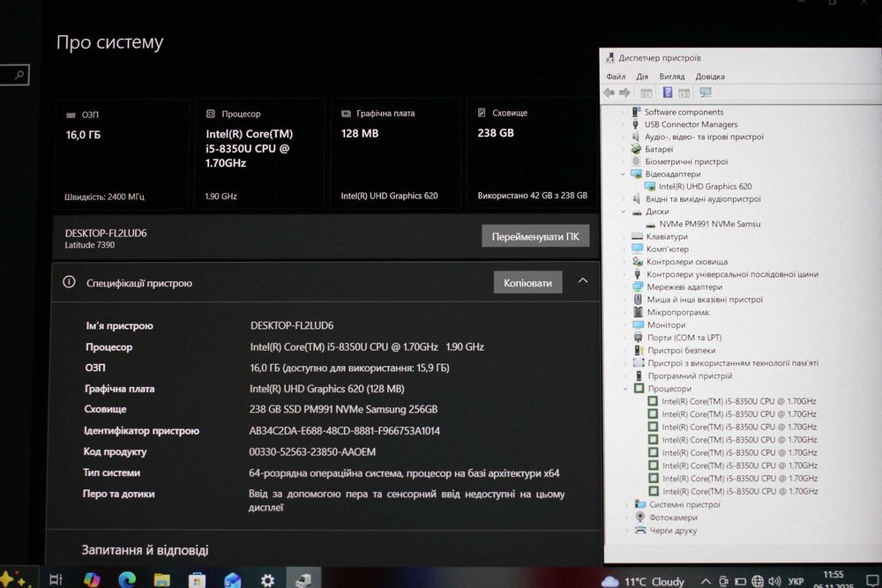Collapse the Специфікації пристрою section chevron
Image resolution: width=882 pixels, height=588 pixels.
pos(583,280)
